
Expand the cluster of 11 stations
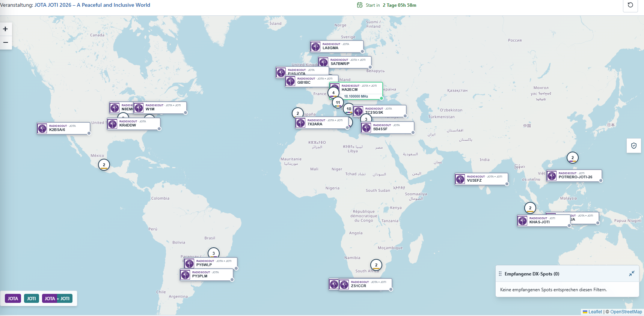pos(338,102)
